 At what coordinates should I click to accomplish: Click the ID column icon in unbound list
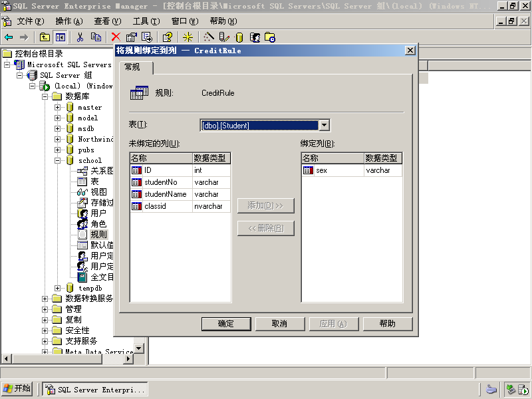[136, 170]
